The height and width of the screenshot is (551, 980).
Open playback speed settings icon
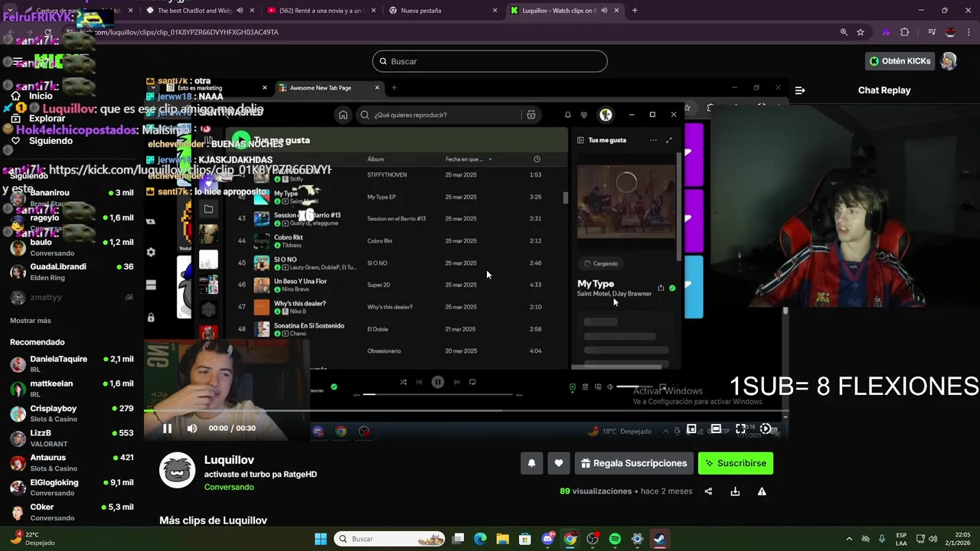coord(765,429)
